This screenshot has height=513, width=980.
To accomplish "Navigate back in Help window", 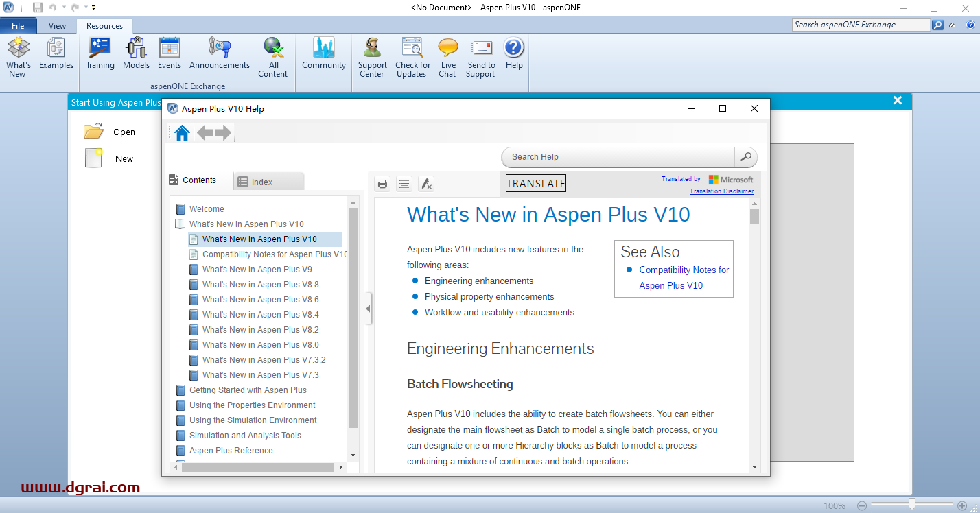I will click(x=205, y=133).
